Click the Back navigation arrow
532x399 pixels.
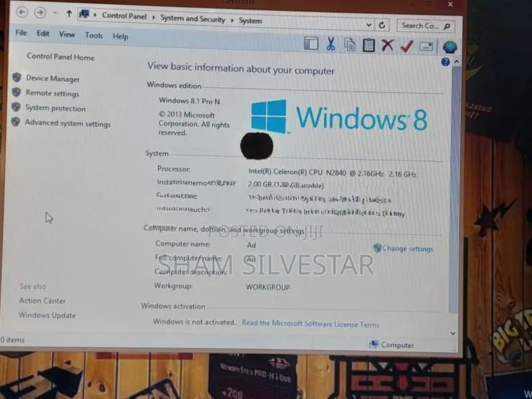22,12
